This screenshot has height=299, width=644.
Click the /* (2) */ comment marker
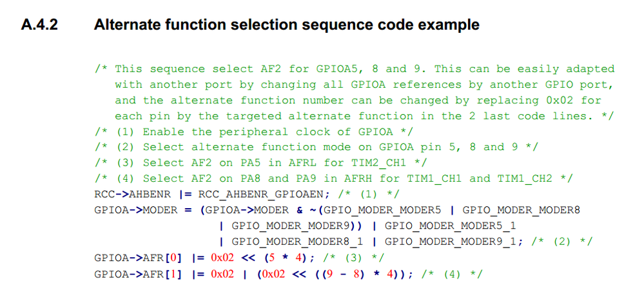[562, 242]
